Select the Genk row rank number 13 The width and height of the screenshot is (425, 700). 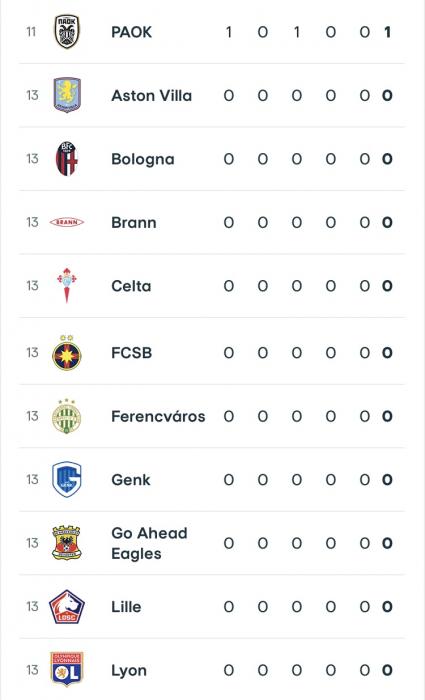point(32,479)
